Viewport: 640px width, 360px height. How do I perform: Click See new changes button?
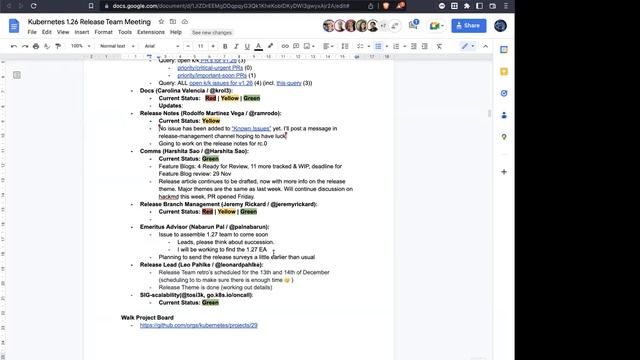click(x=212, y=32)
